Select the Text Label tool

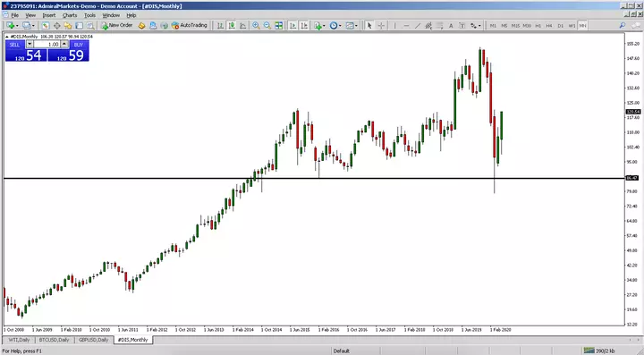(x=462, y=25)
